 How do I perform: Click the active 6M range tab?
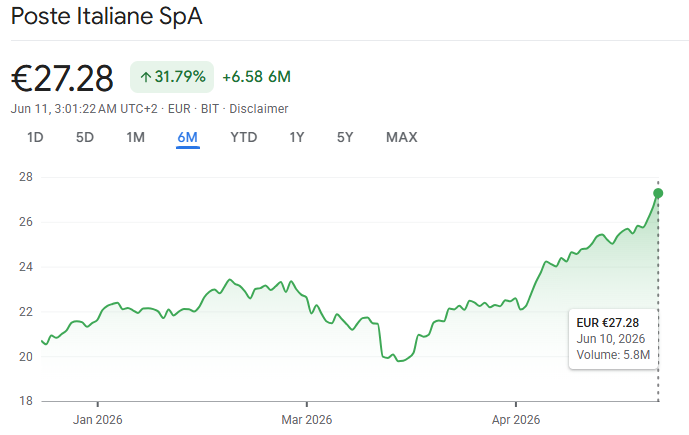188,138
